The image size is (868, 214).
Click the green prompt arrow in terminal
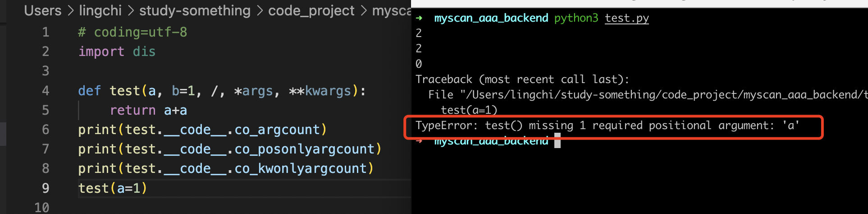(419, 18)
